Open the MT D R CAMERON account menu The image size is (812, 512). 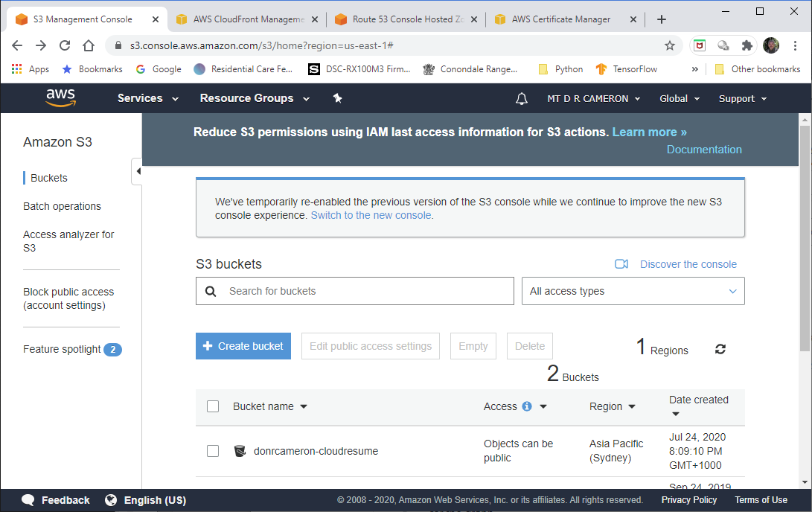[x=593, y=98]
